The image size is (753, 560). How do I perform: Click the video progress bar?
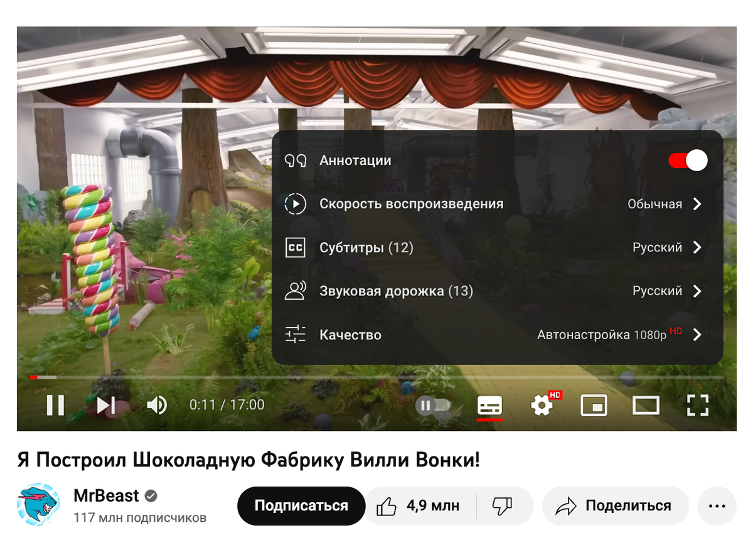point(376,377)
